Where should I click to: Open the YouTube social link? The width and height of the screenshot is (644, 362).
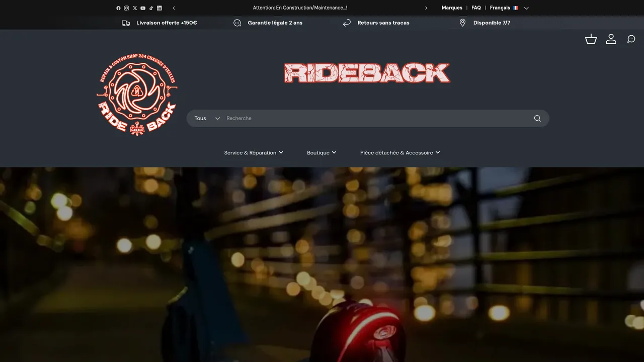pos(143,8)
